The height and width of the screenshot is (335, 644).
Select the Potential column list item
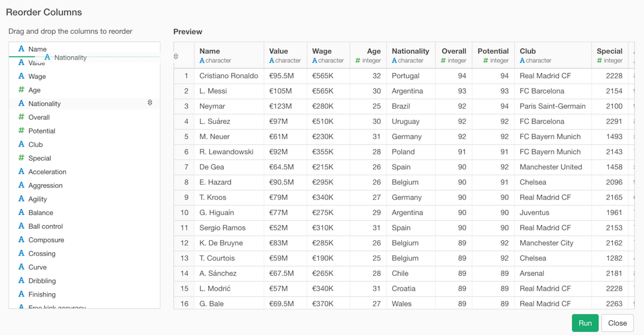point(85,131)
